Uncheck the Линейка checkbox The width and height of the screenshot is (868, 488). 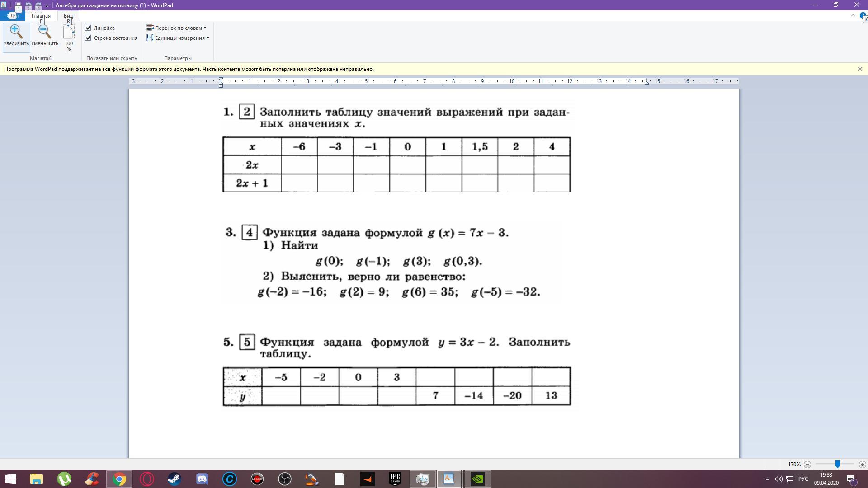pos(88,28)
